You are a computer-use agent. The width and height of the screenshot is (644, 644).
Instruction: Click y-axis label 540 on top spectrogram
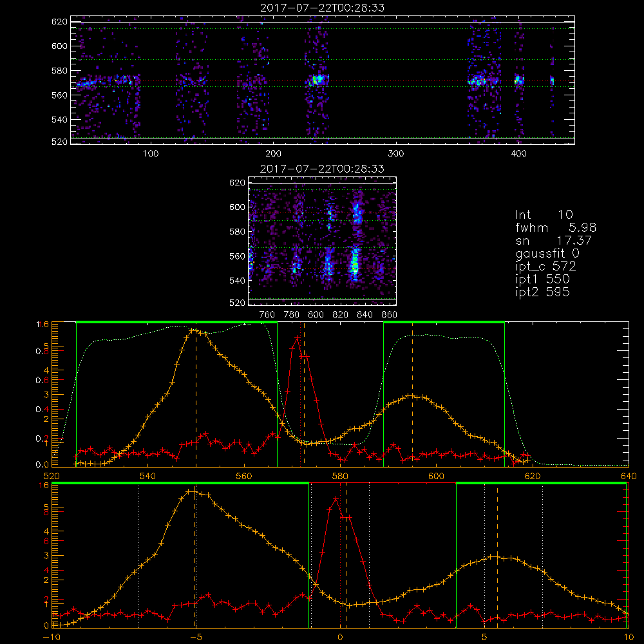click(x=59, y=120)
